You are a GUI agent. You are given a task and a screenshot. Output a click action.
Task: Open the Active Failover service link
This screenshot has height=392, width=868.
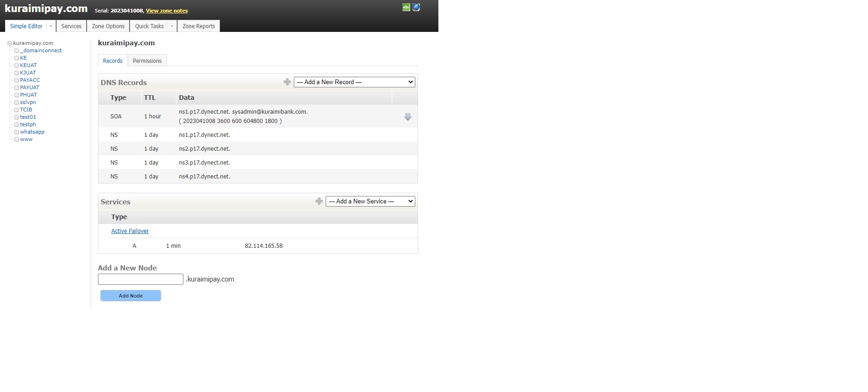click(x=130, y=231)
